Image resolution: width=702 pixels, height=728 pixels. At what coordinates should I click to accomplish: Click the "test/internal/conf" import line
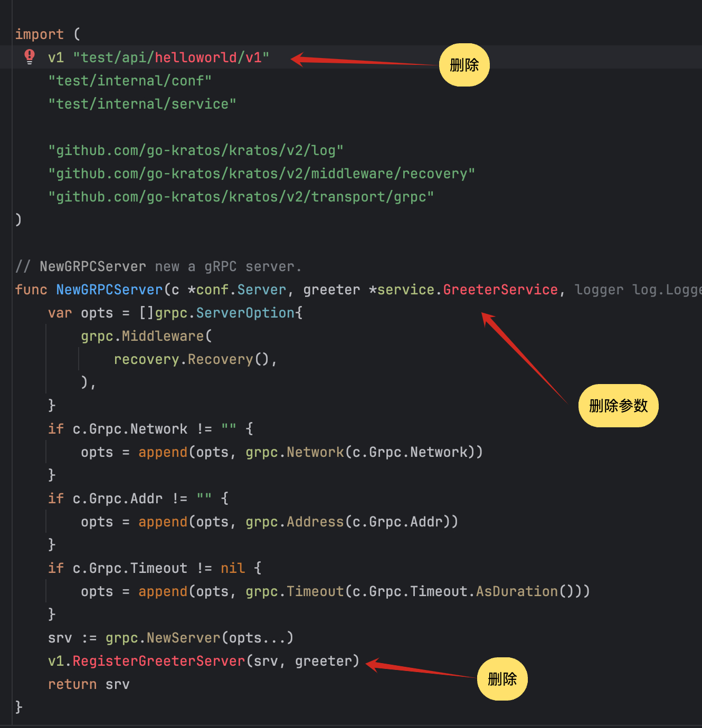[x=130, y=81]
